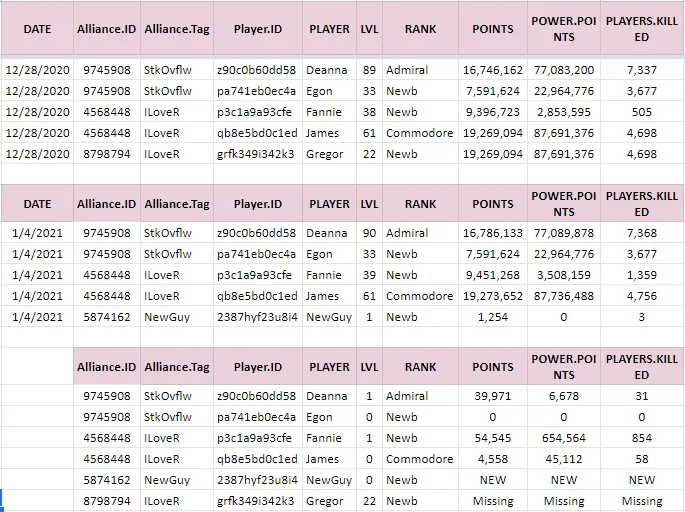Click the points cell showing 16,786,133
Image resolution: width=685 pixels, height=512 pixels.
493,233
